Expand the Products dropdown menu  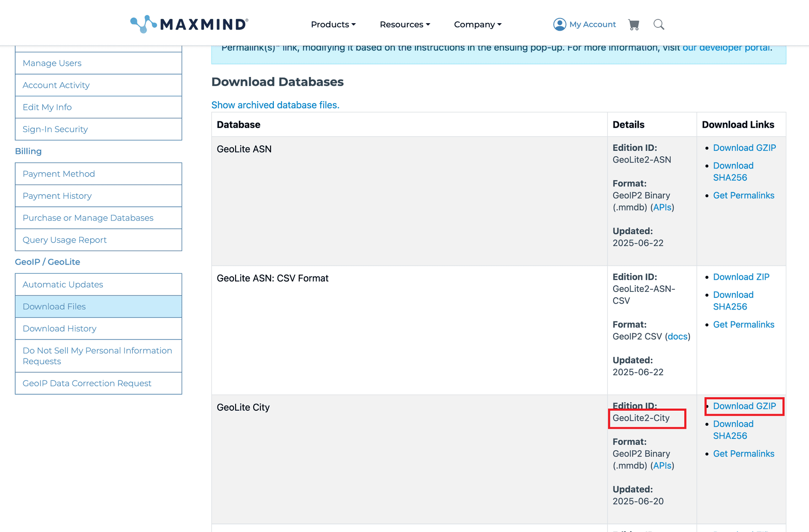coord(333,24)
